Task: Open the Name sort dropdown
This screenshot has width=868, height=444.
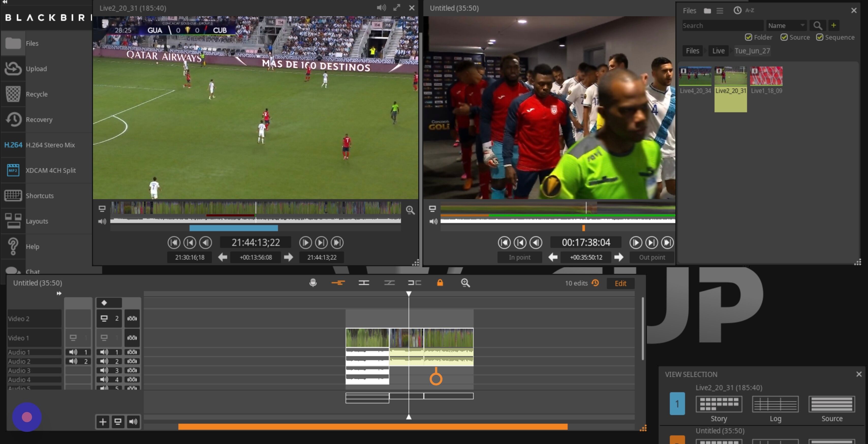Action: [x=786, y=25]
